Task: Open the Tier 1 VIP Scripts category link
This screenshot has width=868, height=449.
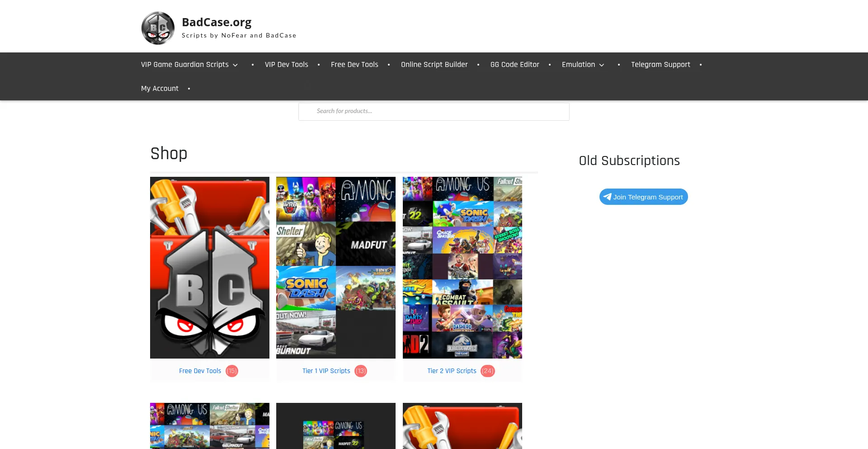Action: pos(326,370)
